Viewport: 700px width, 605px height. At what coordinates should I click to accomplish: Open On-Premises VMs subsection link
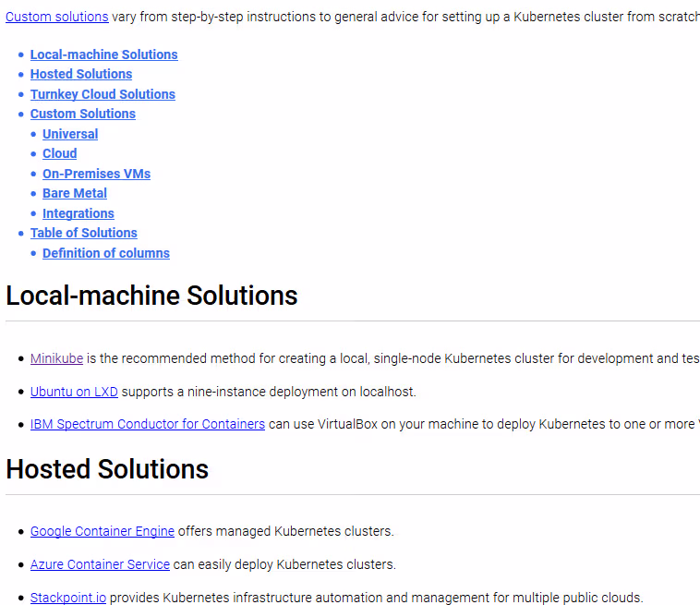96,174
